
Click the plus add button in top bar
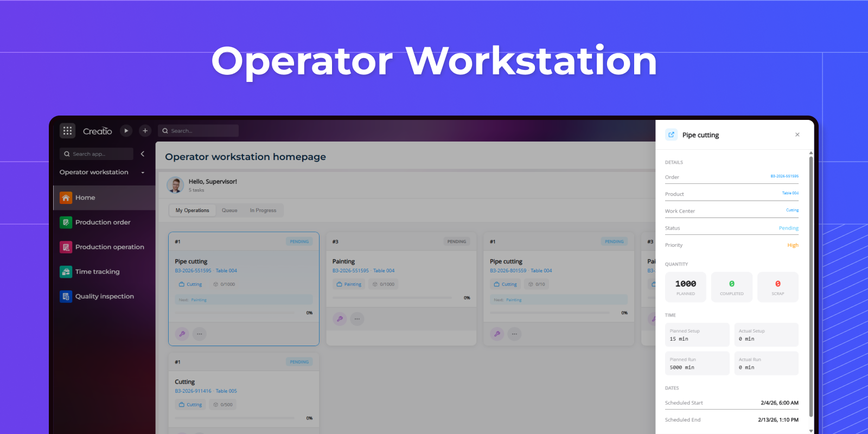[x=145, y=131]
